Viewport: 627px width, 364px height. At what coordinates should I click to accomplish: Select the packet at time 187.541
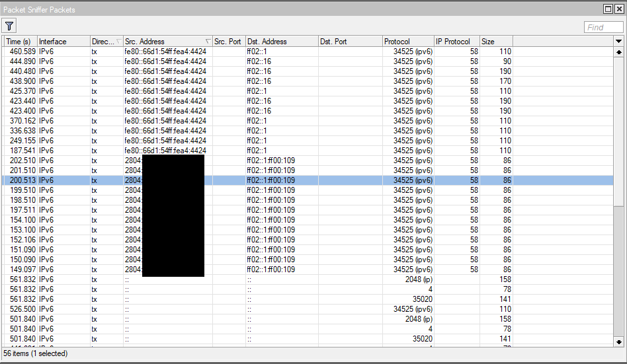[307, 151]
